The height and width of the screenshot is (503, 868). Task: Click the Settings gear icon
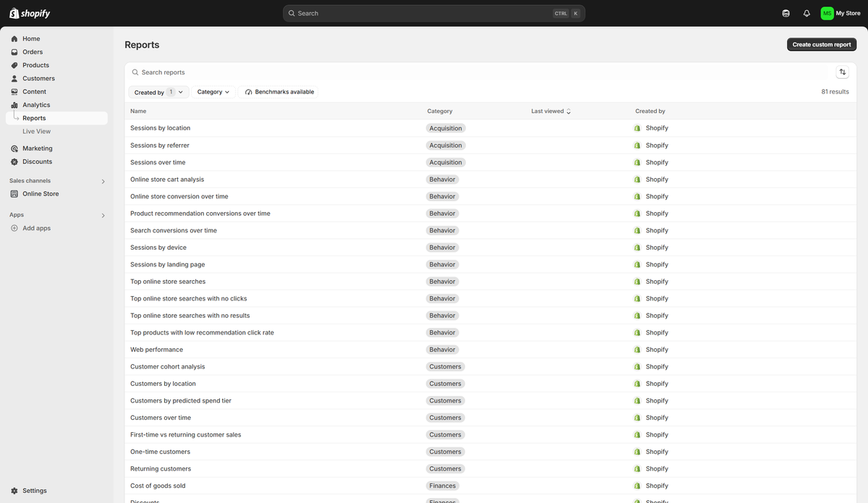pos(14,491)
